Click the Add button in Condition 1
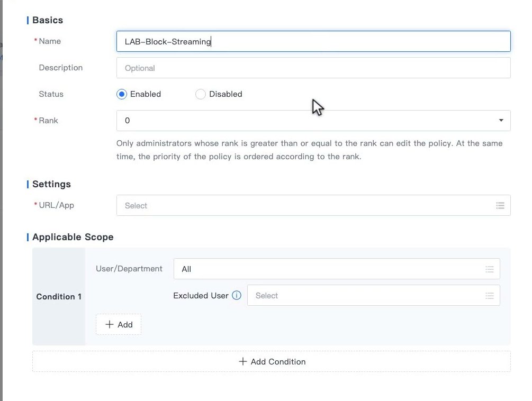Image resolution: width=532 pixels, height=401 pixels. coord(119,324)
